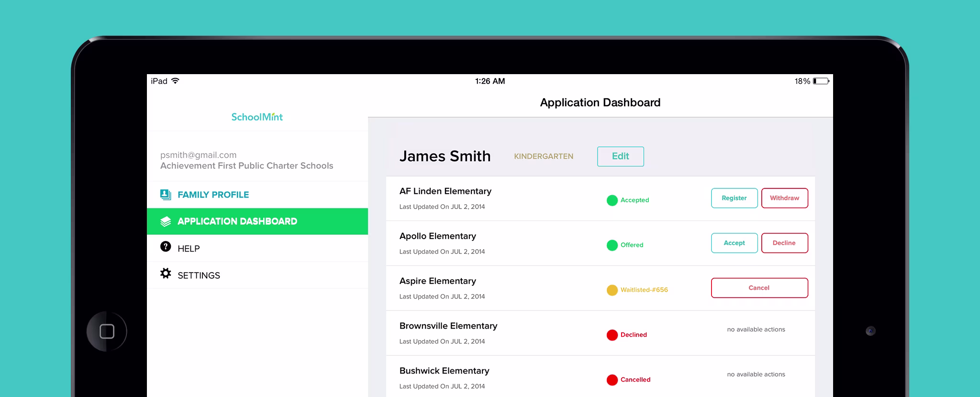Click the SchoolMint logo

tap(257, 117)
